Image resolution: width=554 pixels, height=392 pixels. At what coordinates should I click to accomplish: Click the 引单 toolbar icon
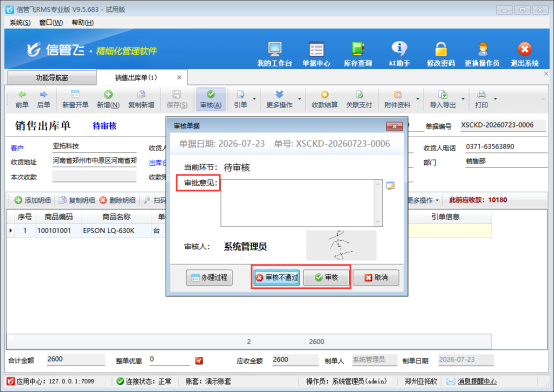[x=240, y=99]
